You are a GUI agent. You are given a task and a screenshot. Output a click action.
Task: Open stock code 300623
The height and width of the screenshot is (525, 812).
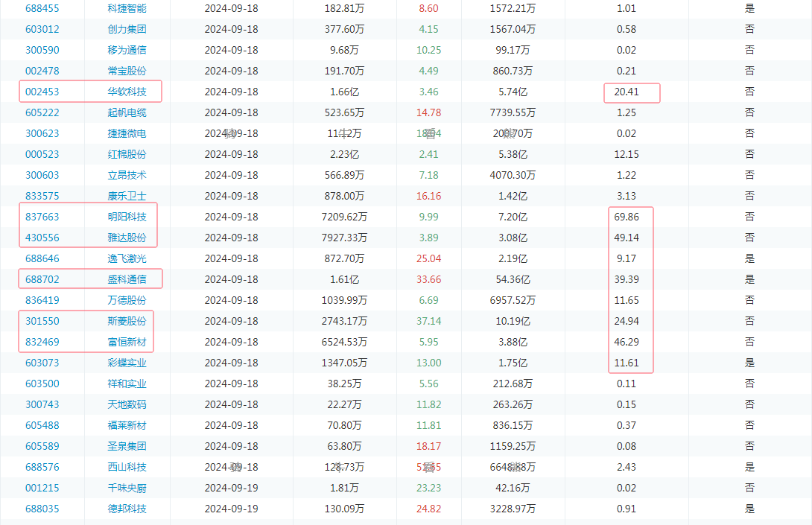pos(42,133)
